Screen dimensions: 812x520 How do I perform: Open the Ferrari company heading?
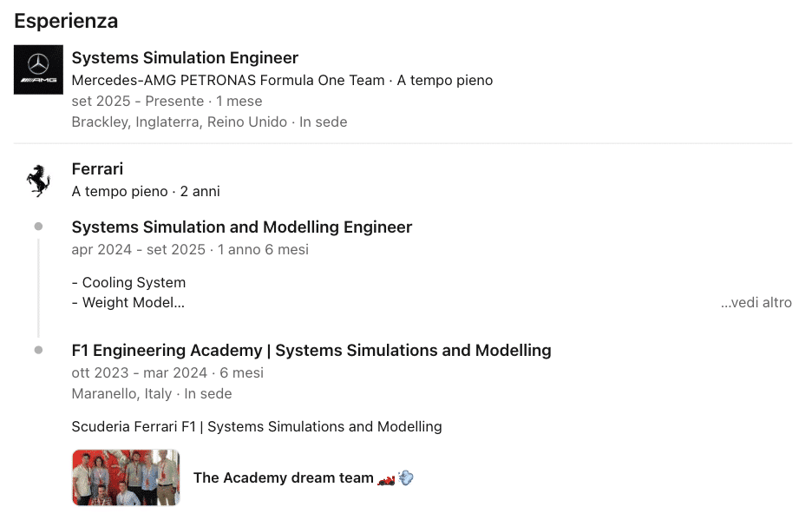(x=97, y=169)
